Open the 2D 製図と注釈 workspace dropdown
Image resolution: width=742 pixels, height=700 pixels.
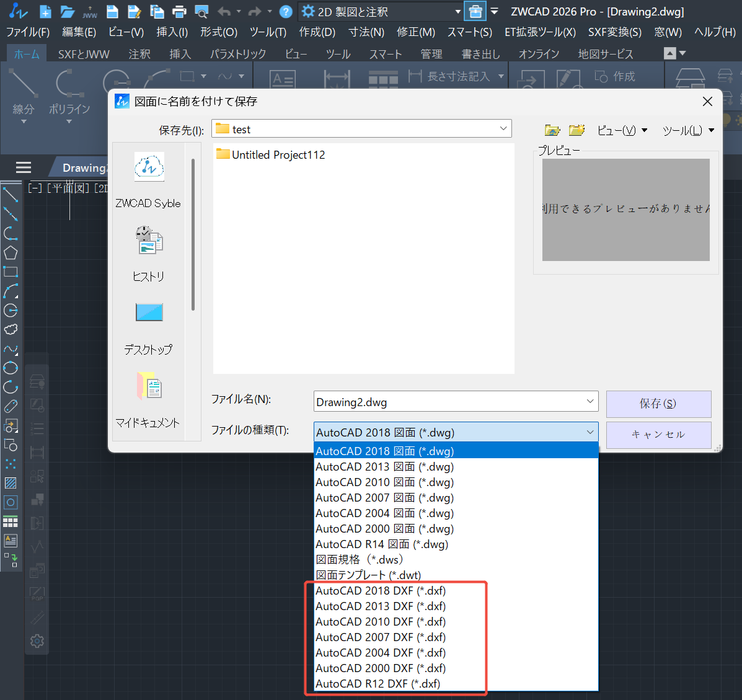(457, 12)
